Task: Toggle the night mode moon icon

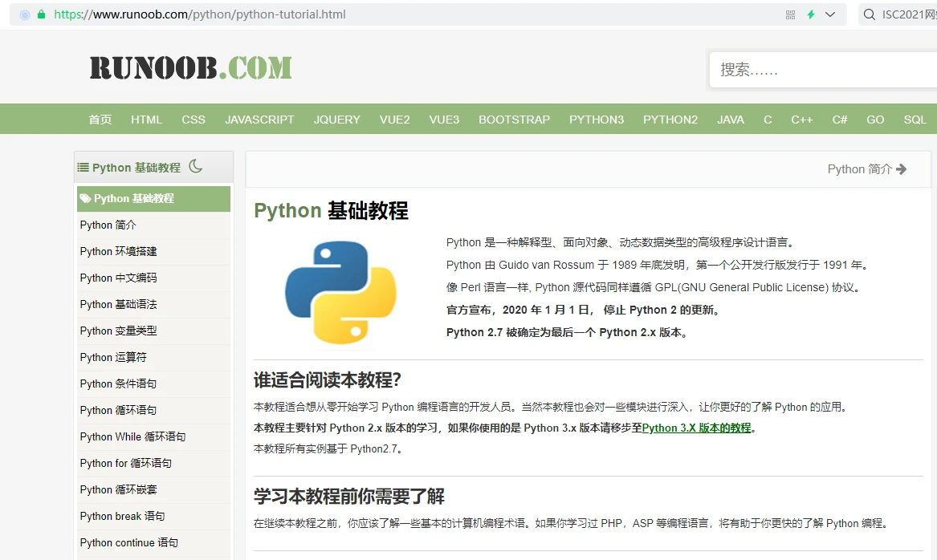Action: pos(195,167)
